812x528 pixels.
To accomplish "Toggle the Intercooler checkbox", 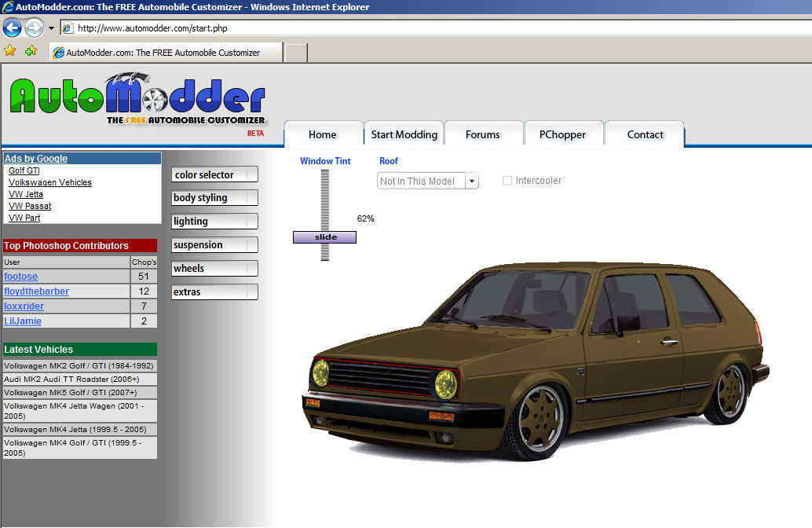I will [x=507, y=180].
